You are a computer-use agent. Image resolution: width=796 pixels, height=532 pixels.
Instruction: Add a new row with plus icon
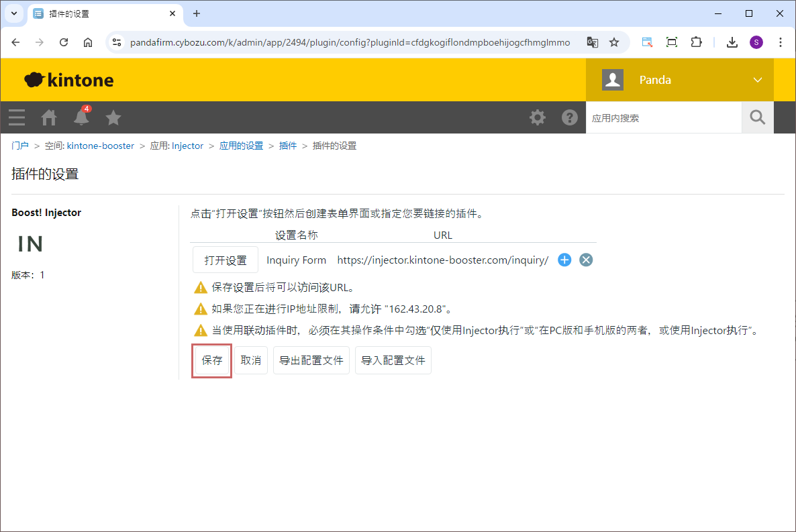564,260
